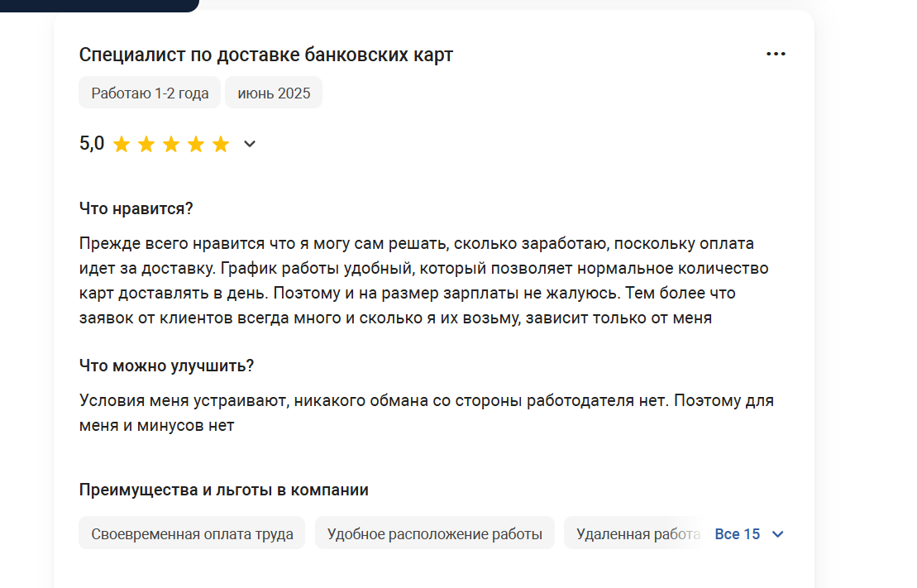Screen dimensions: 917x588
Task: Click 'Своевременная оплата труда' benefit chip
Action: [x=192, y=533]
